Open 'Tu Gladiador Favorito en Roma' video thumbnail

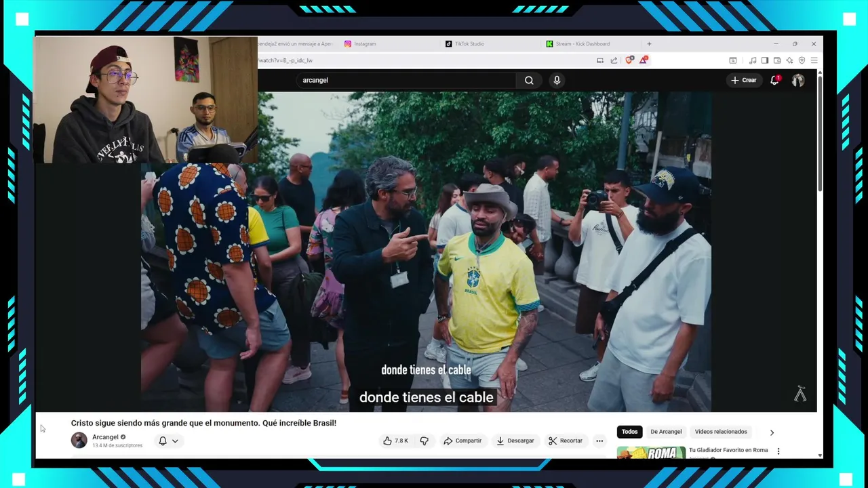coord(651,453)
